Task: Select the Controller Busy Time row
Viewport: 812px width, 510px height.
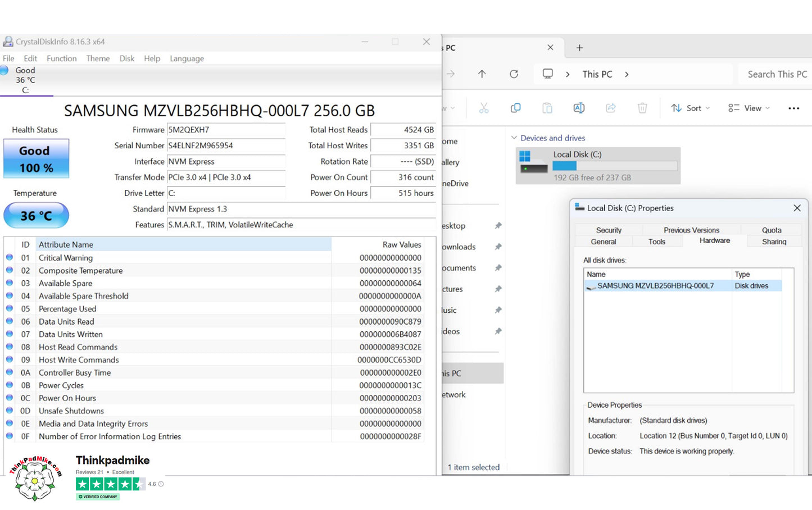Action: click(214, 372)
